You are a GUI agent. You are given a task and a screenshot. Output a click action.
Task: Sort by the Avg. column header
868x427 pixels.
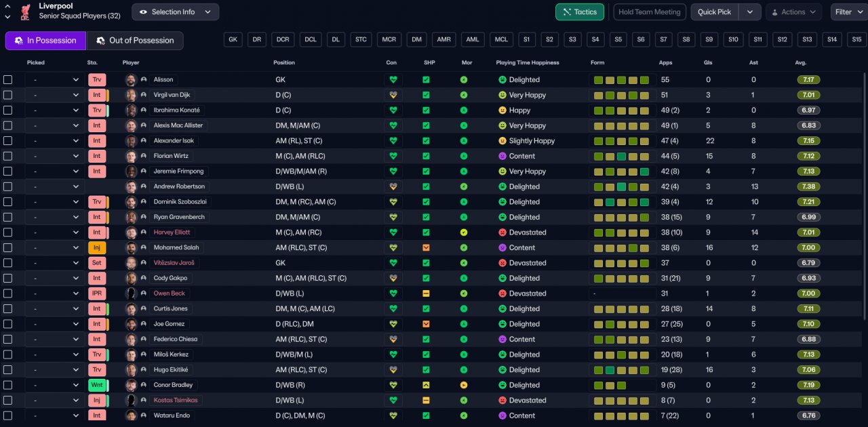[800, 62]
